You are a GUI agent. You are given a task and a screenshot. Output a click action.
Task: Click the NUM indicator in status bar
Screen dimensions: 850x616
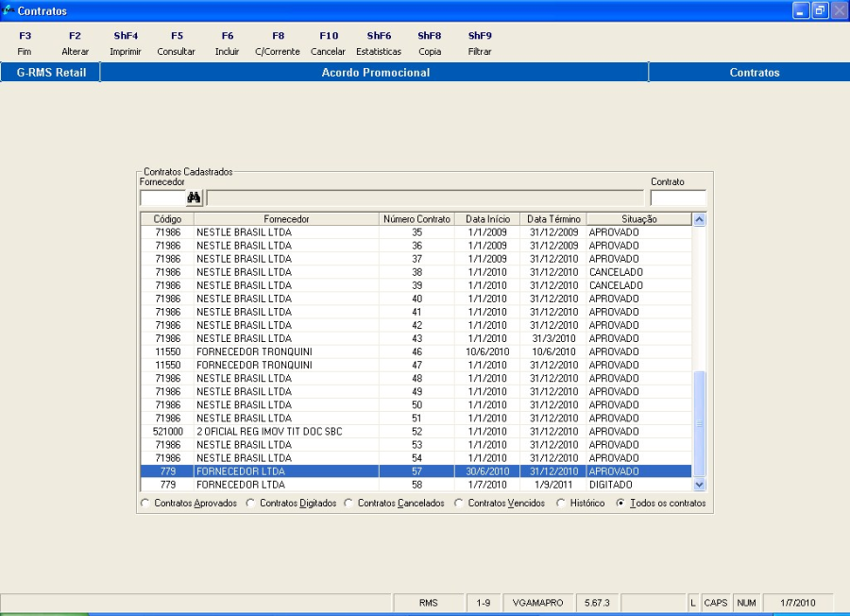point(746,603)
